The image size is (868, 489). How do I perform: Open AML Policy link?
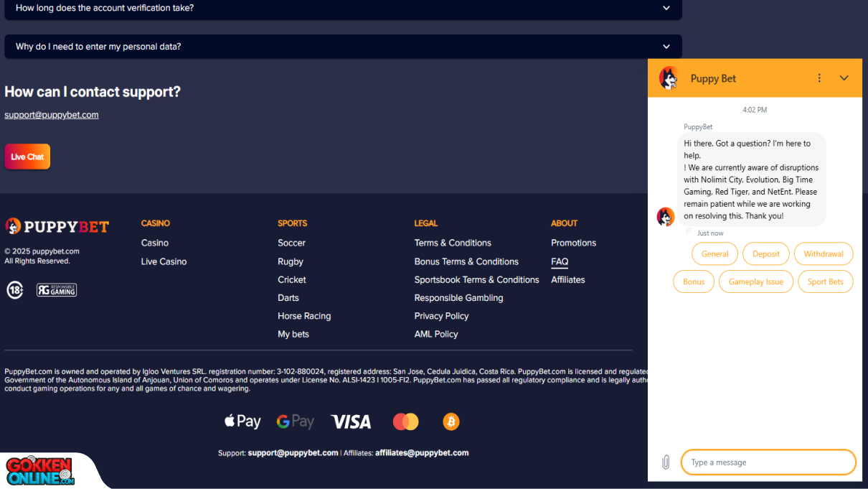[436, 334]
